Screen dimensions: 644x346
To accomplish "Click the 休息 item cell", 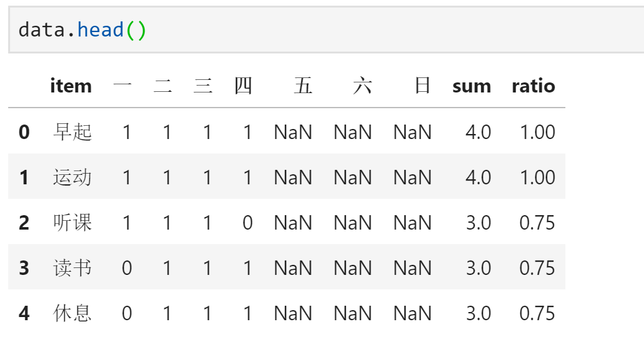I will (x=72, y=313).
